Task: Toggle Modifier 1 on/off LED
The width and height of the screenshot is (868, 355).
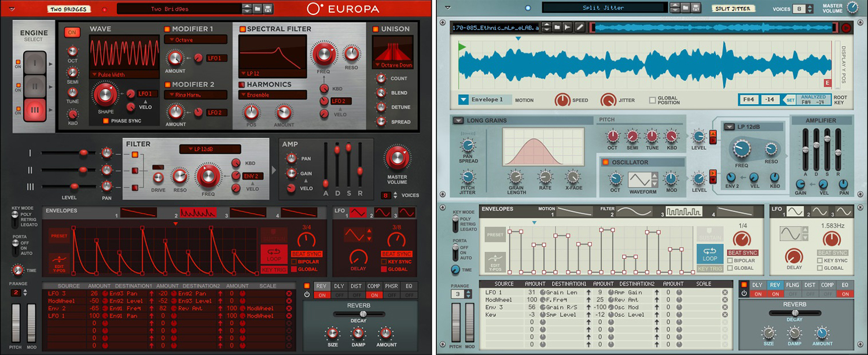Action: pos(167,29)
